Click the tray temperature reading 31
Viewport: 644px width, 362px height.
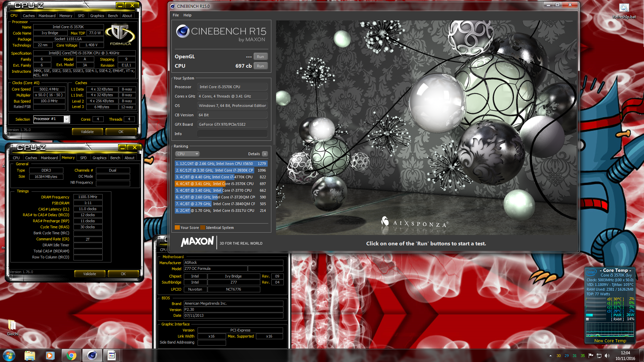(x=575, y=356)
